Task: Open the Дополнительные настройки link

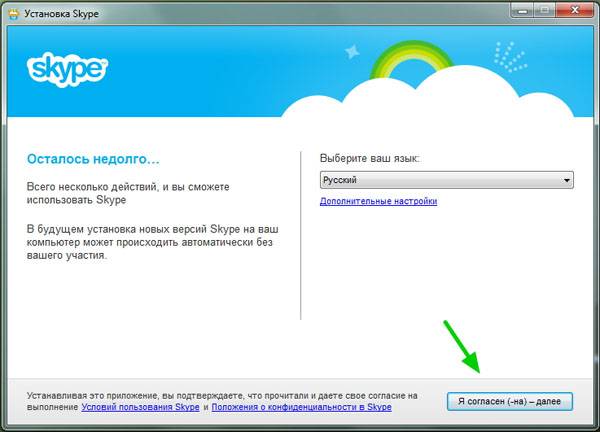Action: coord(378,201)
